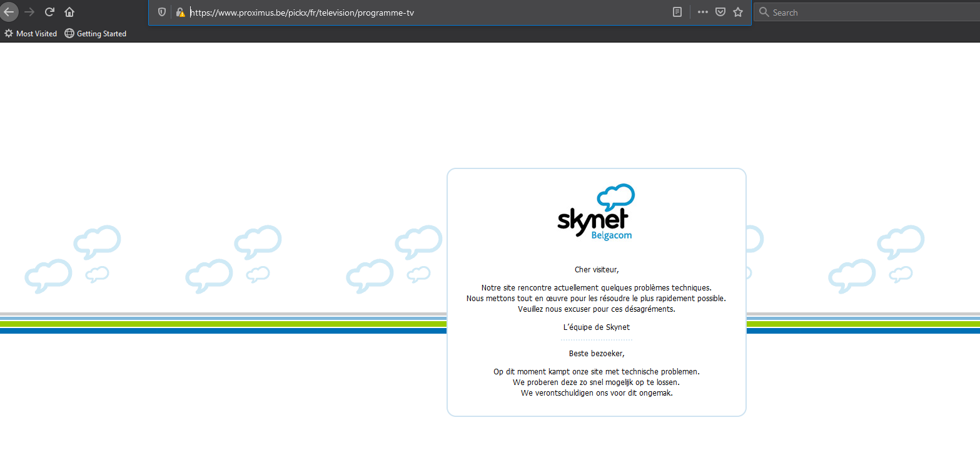Click the line 'Notre site rencontre actuellement quelques problèmes techniques.'
The image size is (980, 457).
[597, 288]
